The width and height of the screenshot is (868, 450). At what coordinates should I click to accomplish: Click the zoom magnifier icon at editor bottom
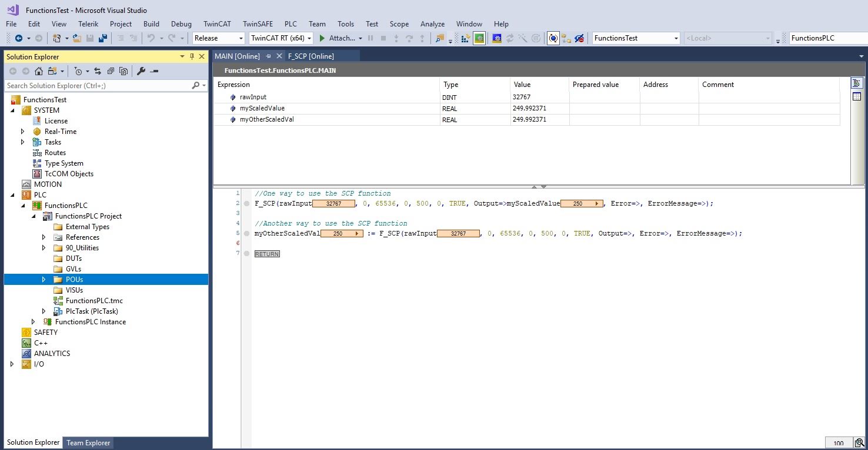tap(859, 443)
